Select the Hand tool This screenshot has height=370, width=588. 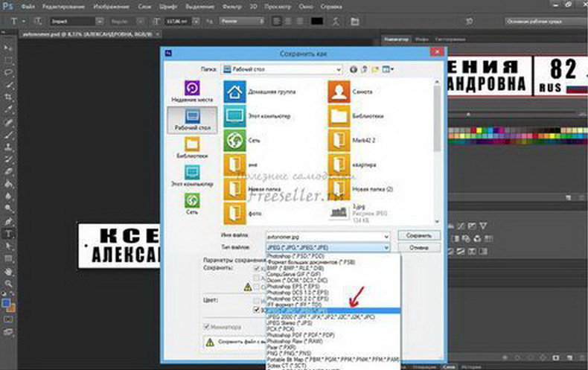pos(8,271)
